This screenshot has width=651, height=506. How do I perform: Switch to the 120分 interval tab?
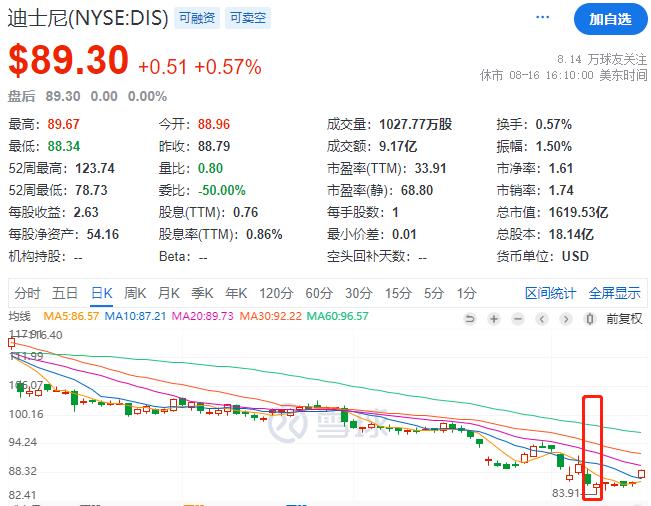pos(276,293)
